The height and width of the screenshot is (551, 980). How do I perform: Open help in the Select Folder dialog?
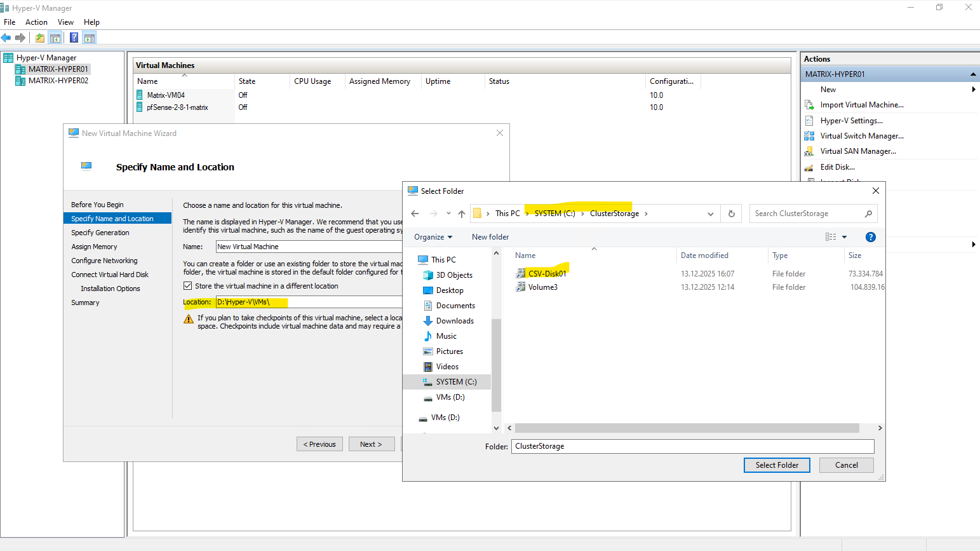[x=871, y=237]
